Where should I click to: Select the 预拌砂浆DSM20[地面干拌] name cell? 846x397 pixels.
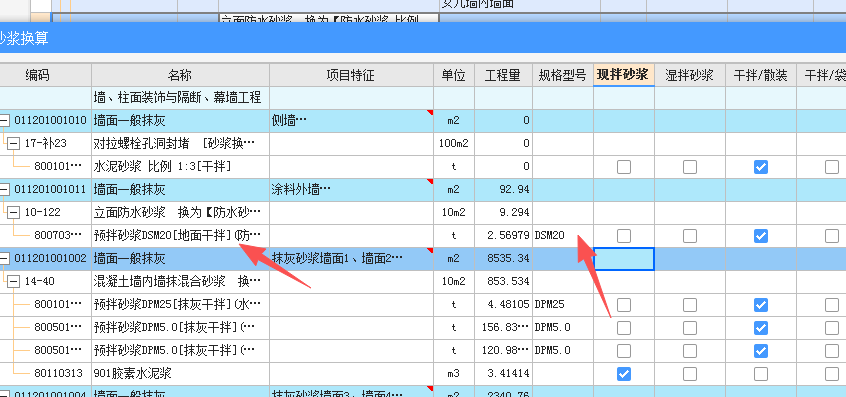point(180,236)
